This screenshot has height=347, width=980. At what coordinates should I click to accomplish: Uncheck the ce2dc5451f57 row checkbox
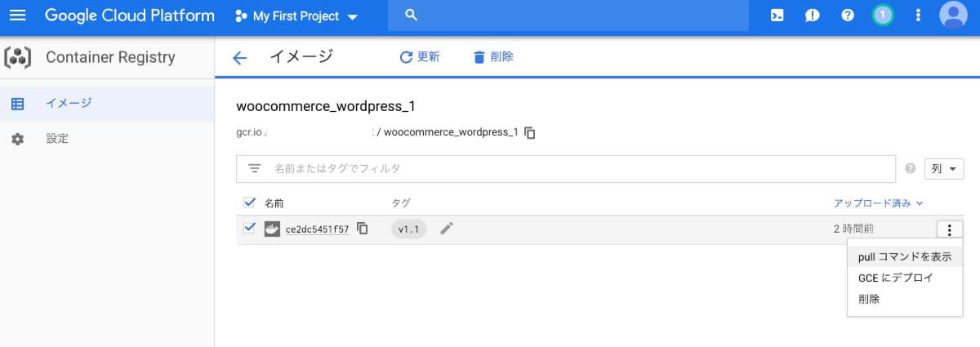coord(250,229)
